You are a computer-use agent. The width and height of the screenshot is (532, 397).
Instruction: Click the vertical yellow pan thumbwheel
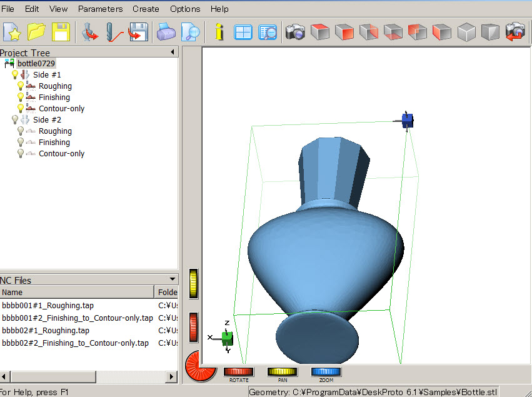click(x=193, y=284)
